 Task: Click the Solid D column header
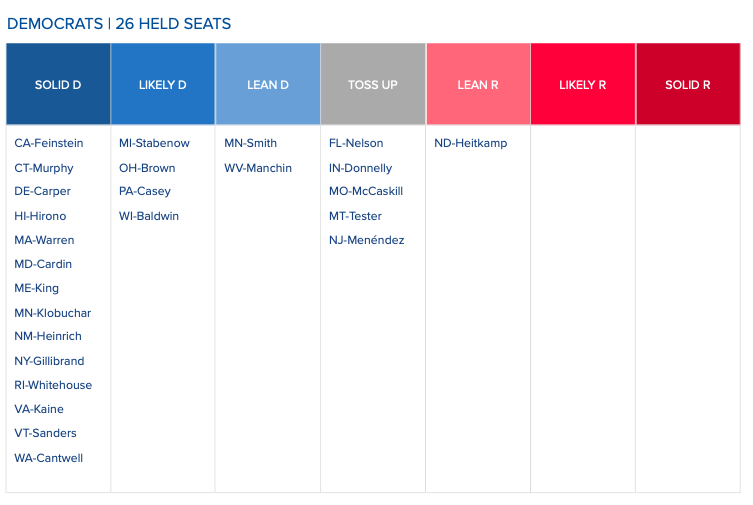coord(58,84)
